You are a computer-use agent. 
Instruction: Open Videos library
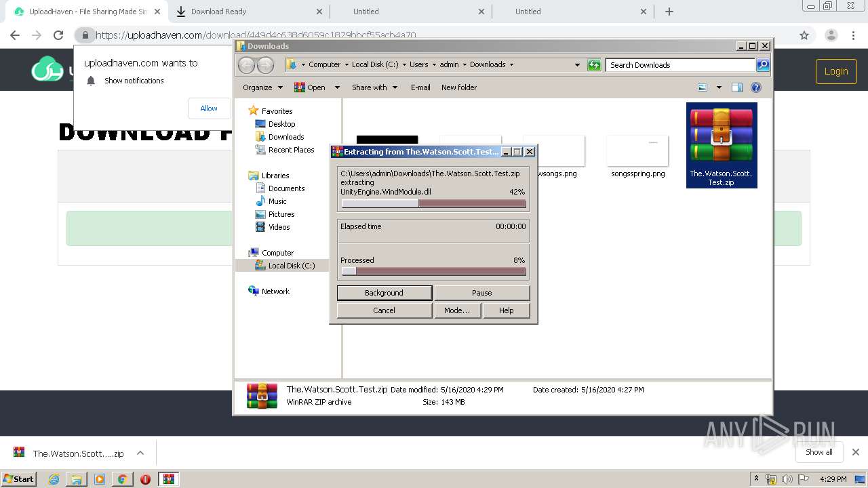tap(279, 227)
